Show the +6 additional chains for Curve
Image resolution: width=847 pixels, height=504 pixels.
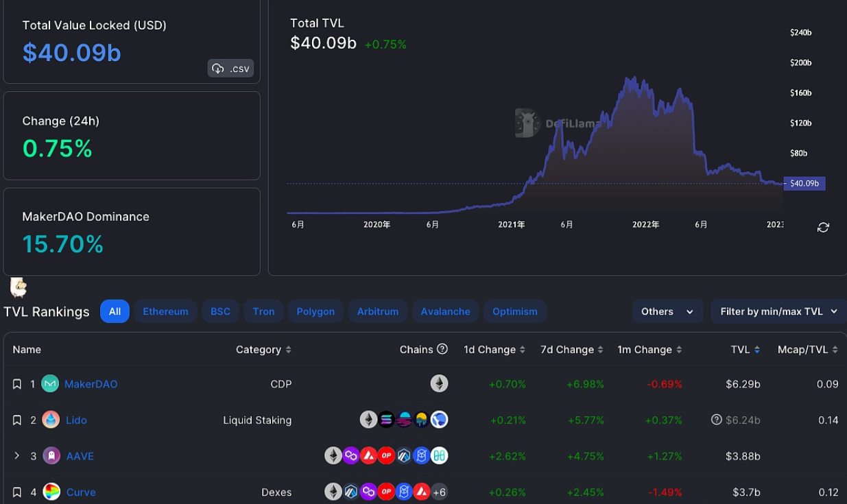point(439,492)
